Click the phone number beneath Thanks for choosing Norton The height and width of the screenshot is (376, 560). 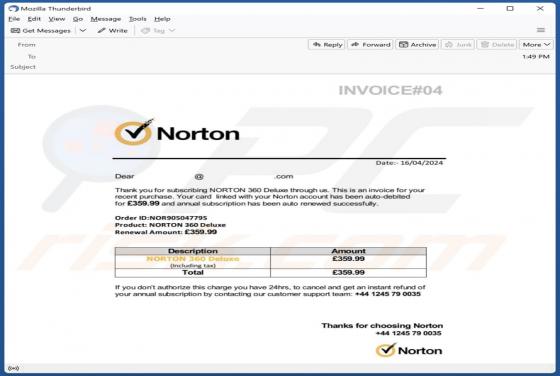(409, 333)
